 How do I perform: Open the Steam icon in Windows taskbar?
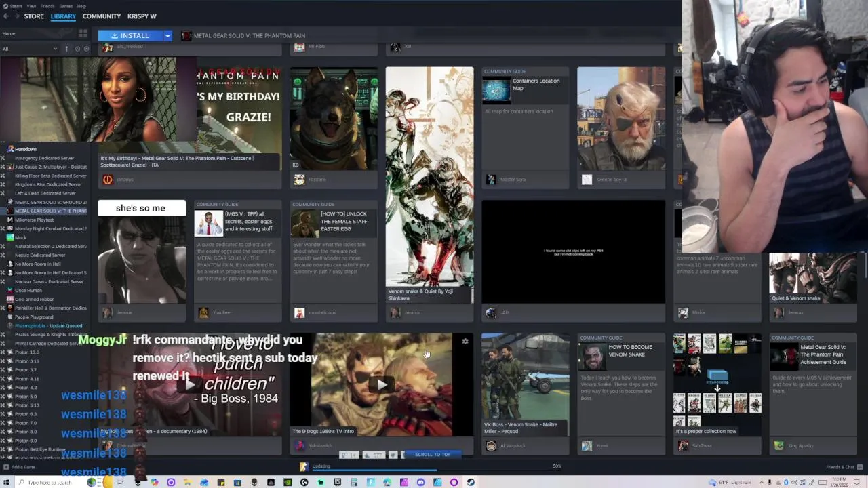point(470,482)
